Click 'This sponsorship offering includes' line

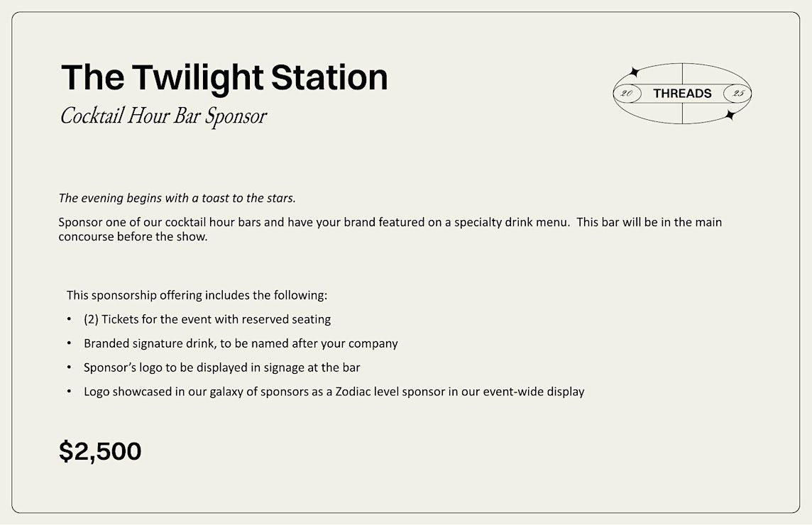pos(197,296)
